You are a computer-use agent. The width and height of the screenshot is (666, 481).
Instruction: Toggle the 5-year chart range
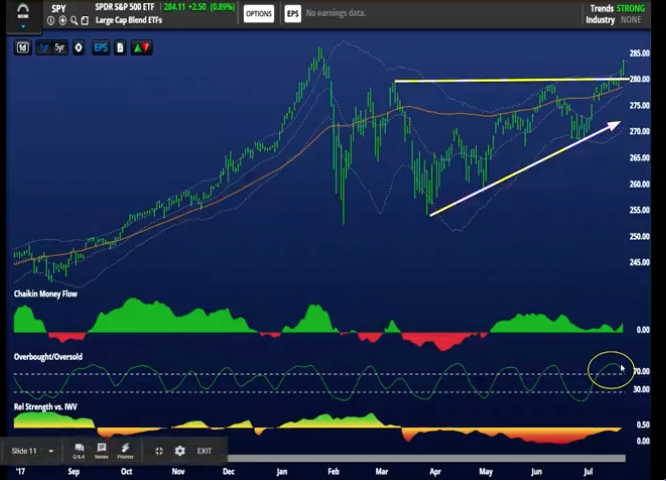[59, 47]
